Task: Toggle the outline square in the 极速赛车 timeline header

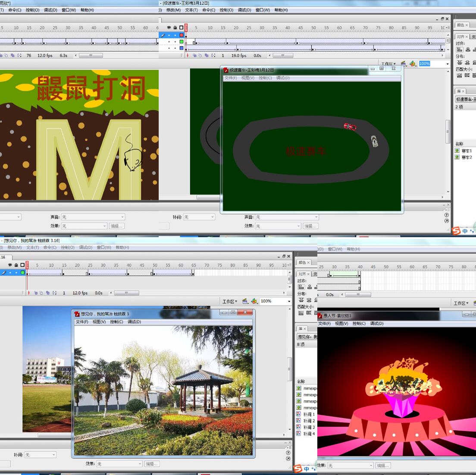Action: point(181,28)
